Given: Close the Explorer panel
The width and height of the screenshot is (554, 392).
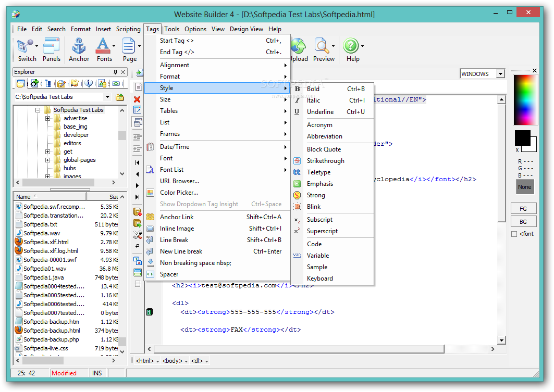Looking at the screenshot, I should tap(122, 72).
